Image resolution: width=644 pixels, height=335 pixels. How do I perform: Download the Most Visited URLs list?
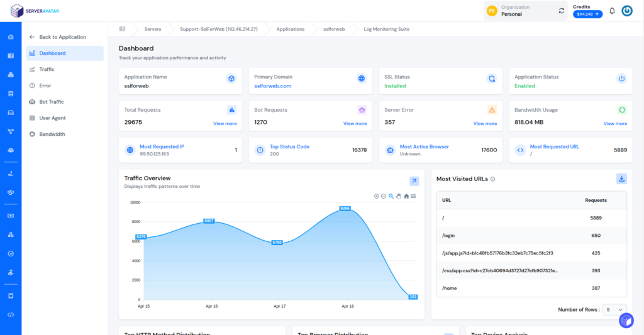tap(621, 179)
